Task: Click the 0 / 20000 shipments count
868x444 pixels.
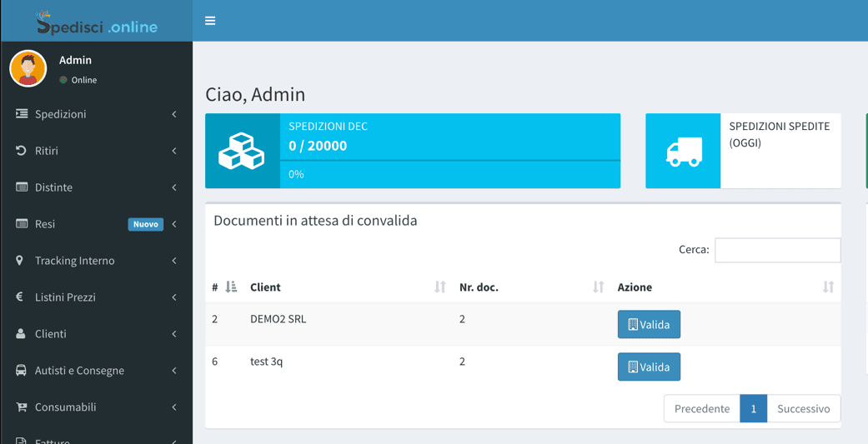Action: 318,146
